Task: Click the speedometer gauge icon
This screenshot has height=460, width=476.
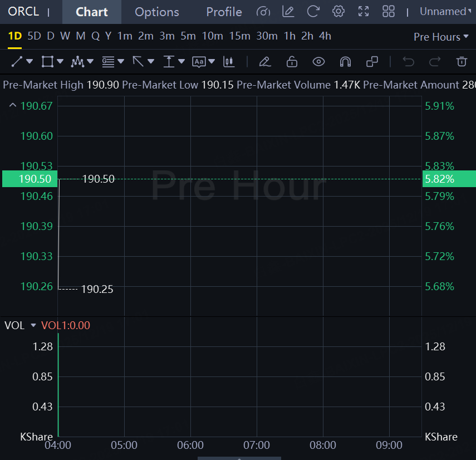Action: tap(263, 12)
